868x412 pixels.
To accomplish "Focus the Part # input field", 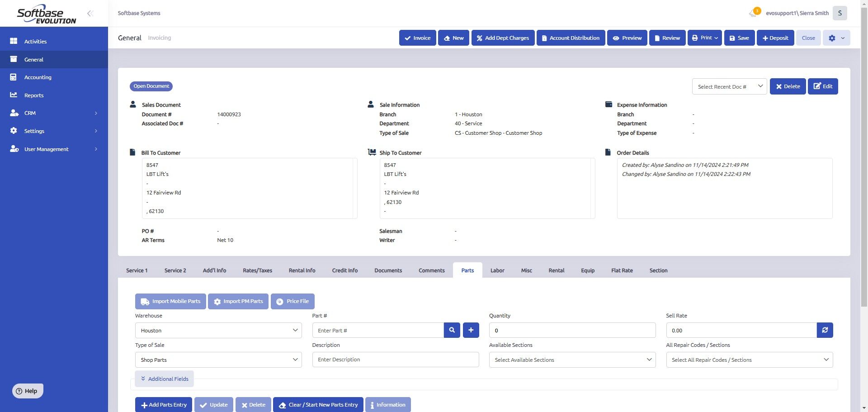I will point(378,330).
